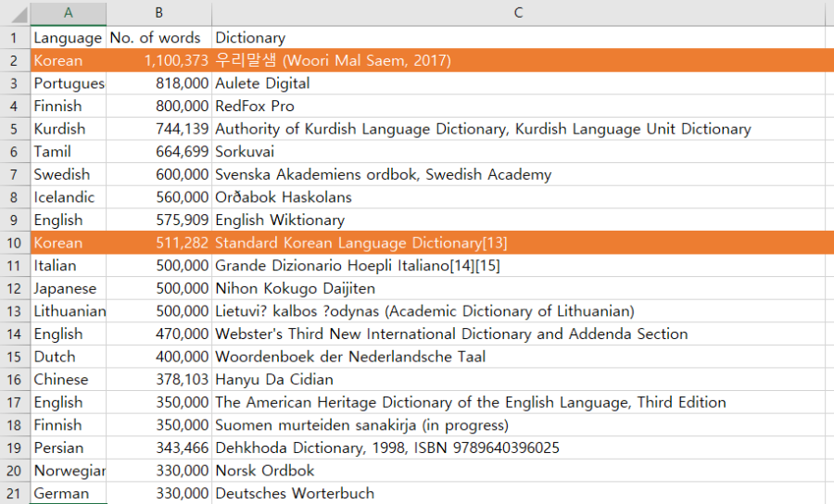The image size is (834, 504).
Task: Select row 10 header
Action: [15, 243]
